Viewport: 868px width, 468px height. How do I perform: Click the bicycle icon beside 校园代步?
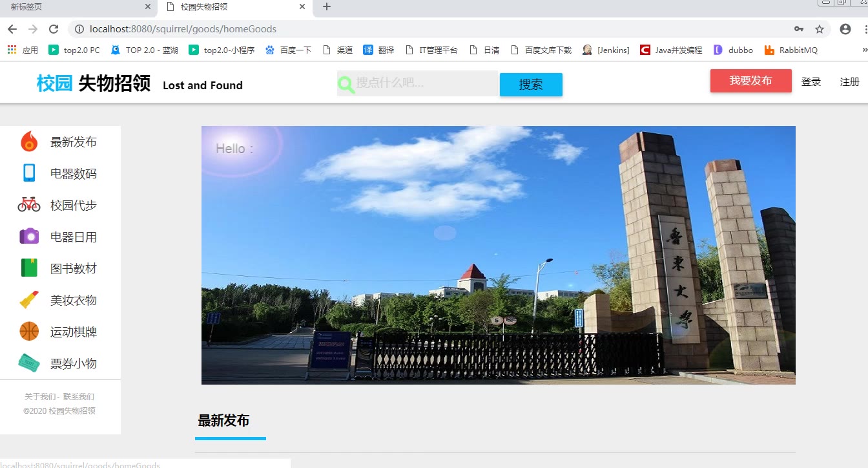click(x=29, y=205)
